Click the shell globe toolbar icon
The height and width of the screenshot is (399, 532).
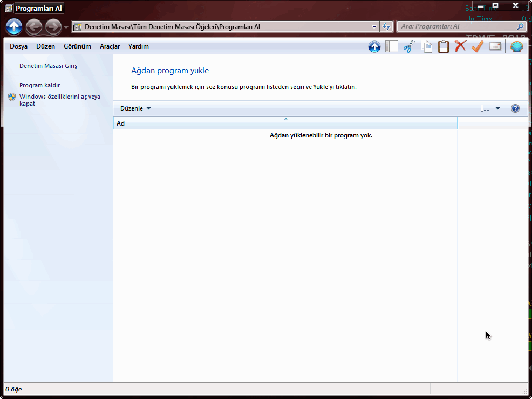click(x=517, y=46)
